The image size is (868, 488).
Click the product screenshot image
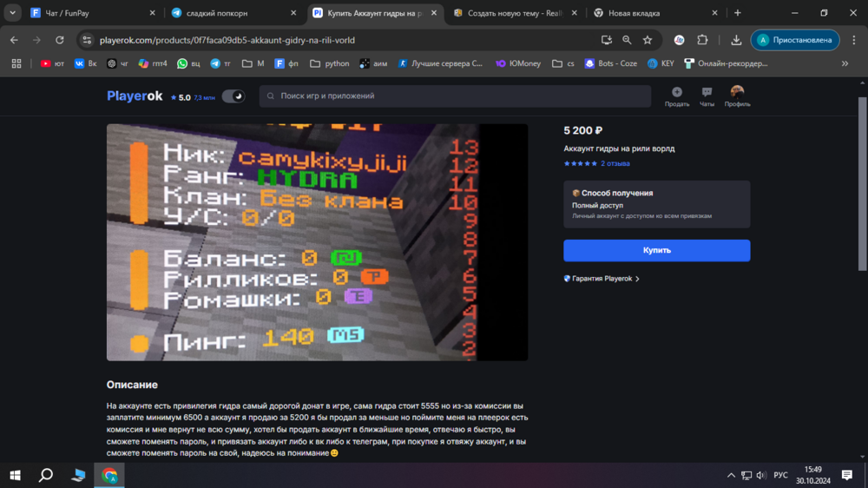tap(317, 242)
